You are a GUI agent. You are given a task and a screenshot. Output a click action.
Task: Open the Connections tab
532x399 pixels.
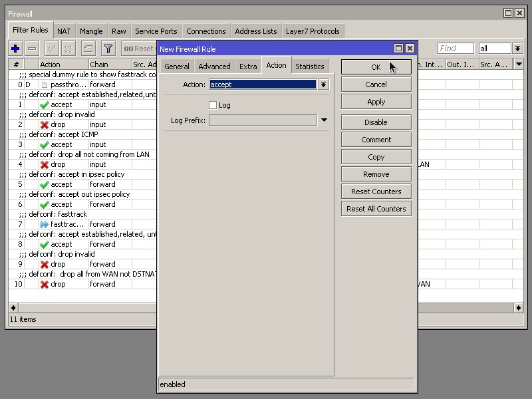206,31
